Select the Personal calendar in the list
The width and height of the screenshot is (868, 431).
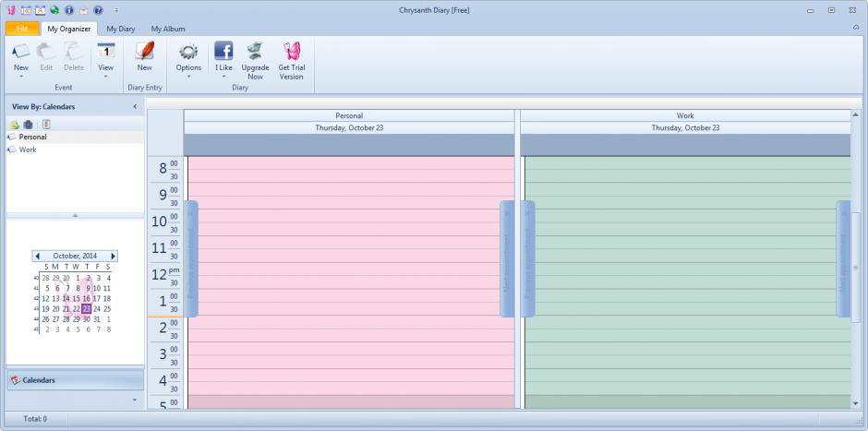[75, 137]
